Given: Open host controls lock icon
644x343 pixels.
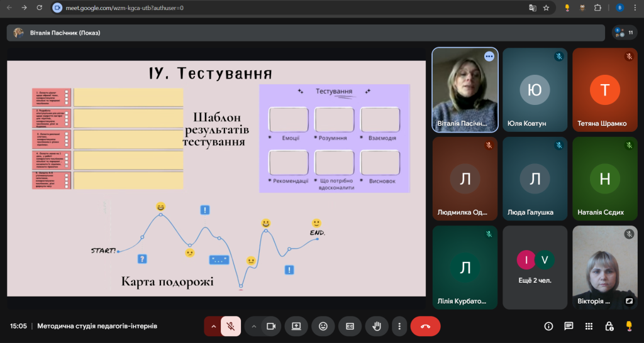Looking at the screenshot, I should [609, 326].
